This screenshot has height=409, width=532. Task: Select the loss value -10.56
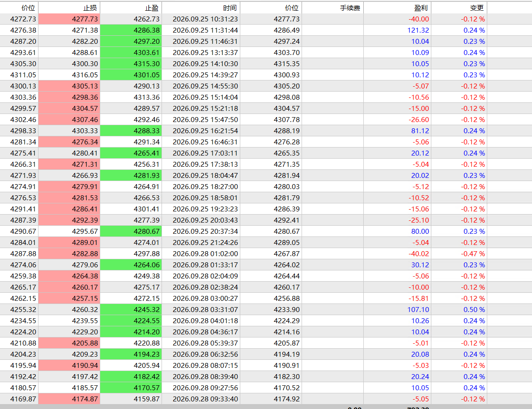419,97
